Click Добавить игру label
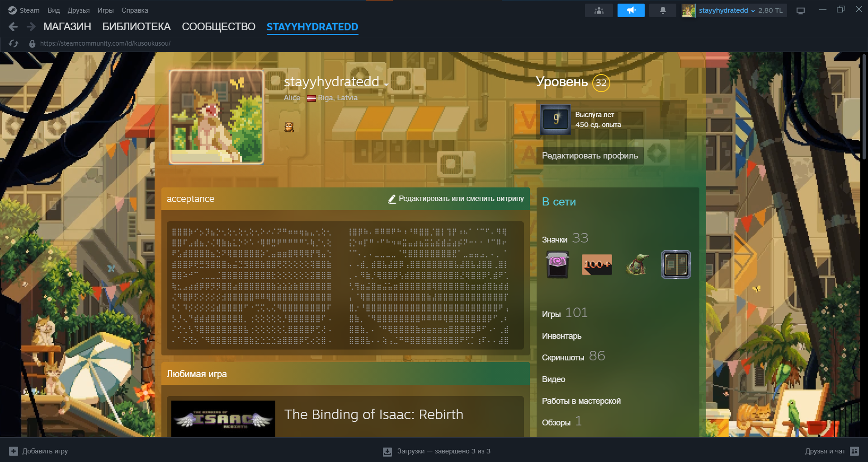The width and height of the screenshot is (868, 462). [x=45, y=451]
